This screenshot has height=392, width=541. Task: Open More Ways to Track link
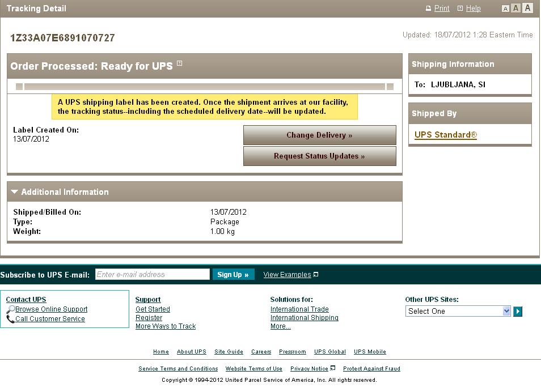pos(166,326)
